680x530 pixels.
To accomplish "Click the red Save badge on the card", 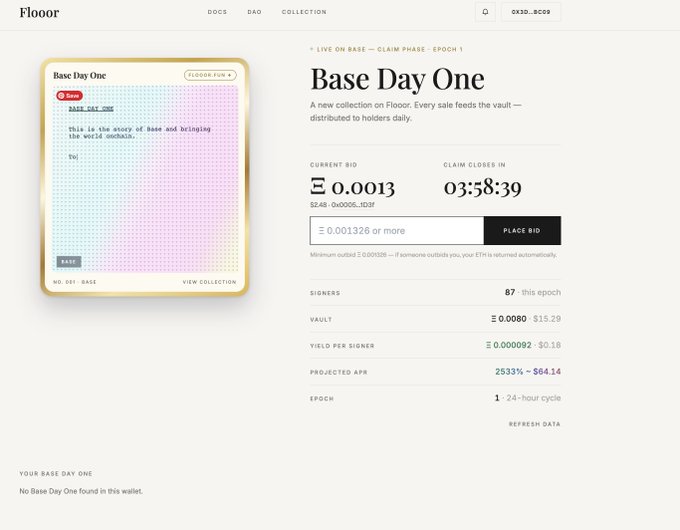I will 69,95.
